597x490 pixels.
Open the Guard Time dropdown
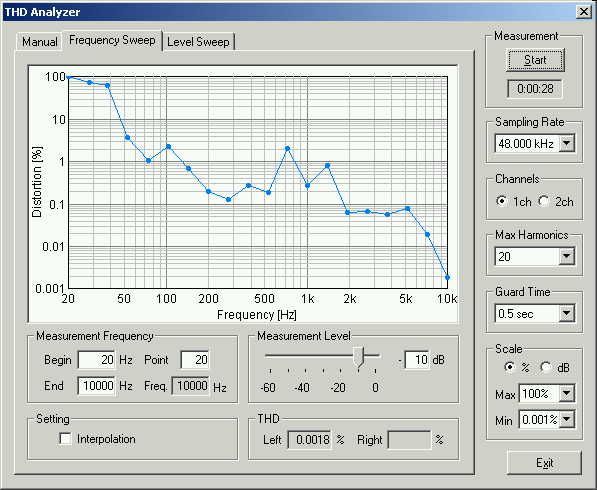pos(567,313)
